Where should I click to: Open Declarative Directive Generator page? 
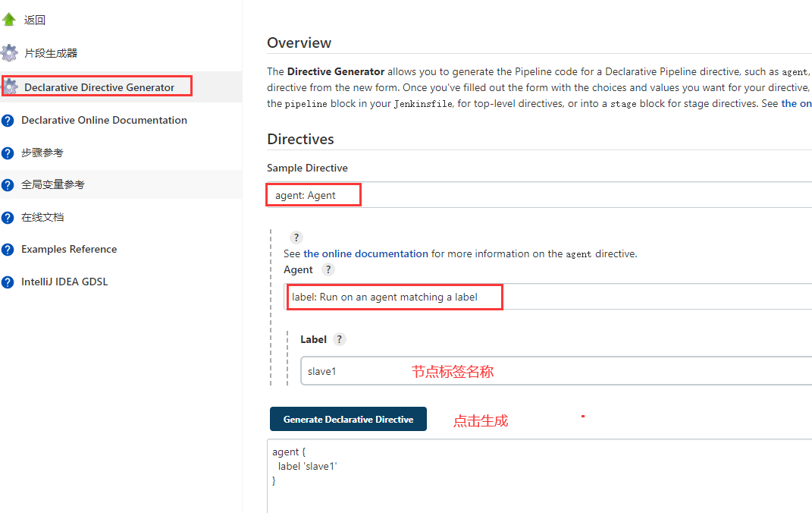pos(99,87)
